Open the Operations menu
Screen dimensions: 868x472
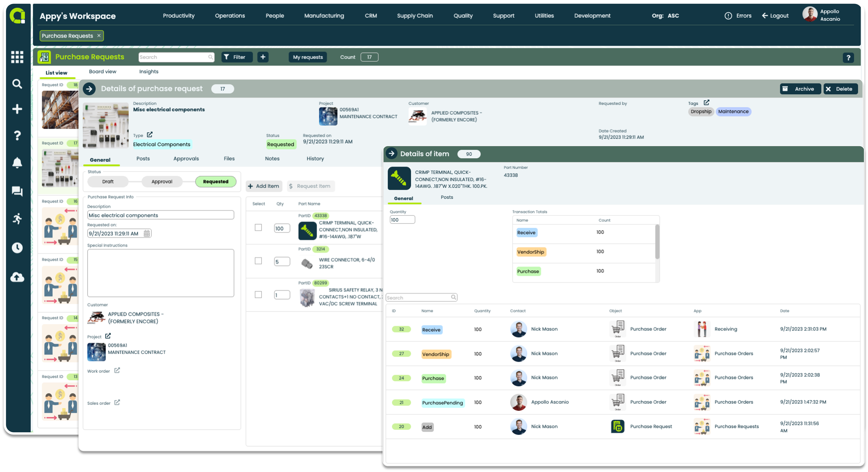tap(230, 15)
